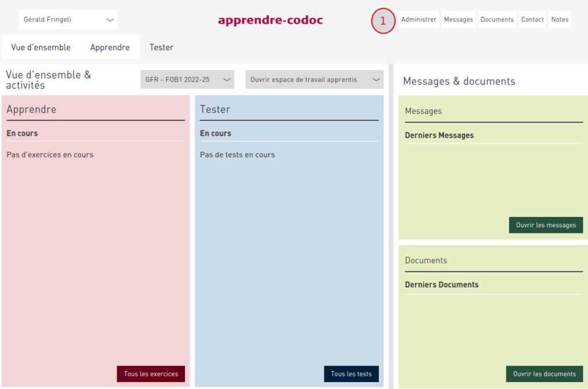Image resolution: width=588 pixels, height=389 pixels.
Task: Open the 'Ouvrir espace de travail apprentis' dropdown
Action: [314, 80]
